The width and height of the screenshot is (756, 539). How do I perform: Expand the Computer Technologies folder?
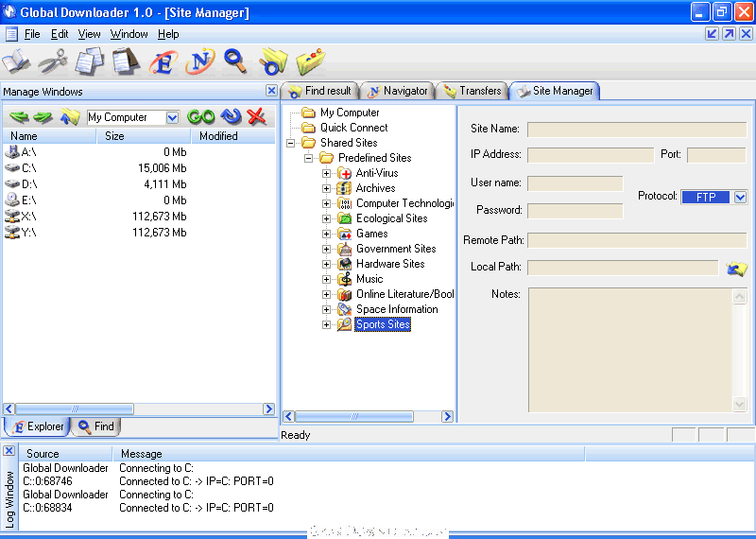pos(326,203)
